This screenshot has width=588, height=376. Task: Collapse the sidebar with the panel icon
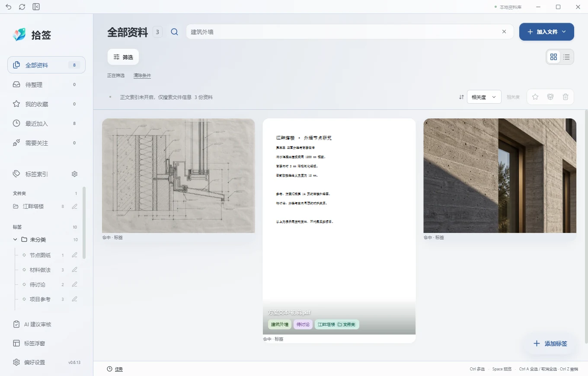[x=36, y=7]
